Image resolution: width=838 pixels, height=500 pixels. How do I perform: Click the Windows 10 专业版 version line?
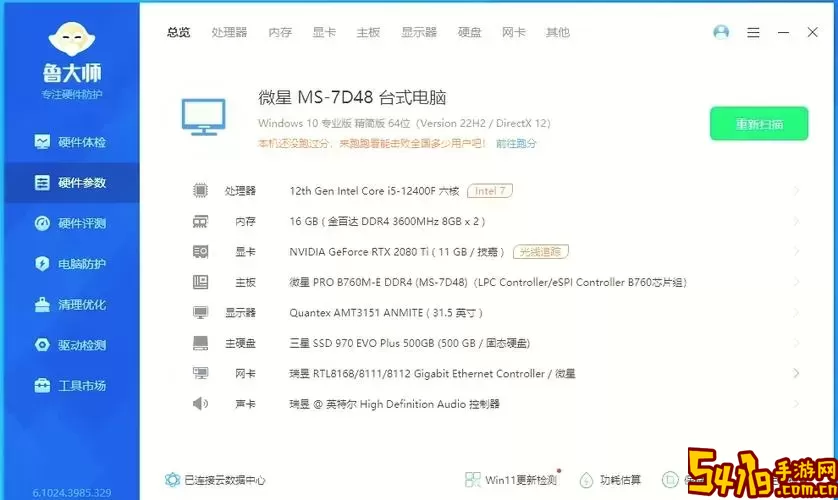pos(404,123)
